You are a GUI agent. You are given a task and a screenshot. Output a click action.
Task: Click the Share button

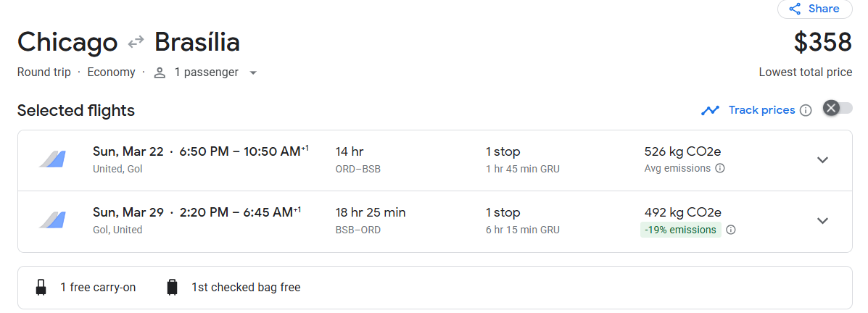tap(814, 9)
